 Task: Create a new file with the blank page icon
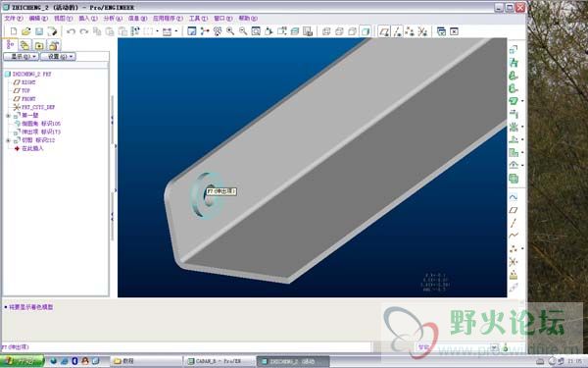[14, 31]
